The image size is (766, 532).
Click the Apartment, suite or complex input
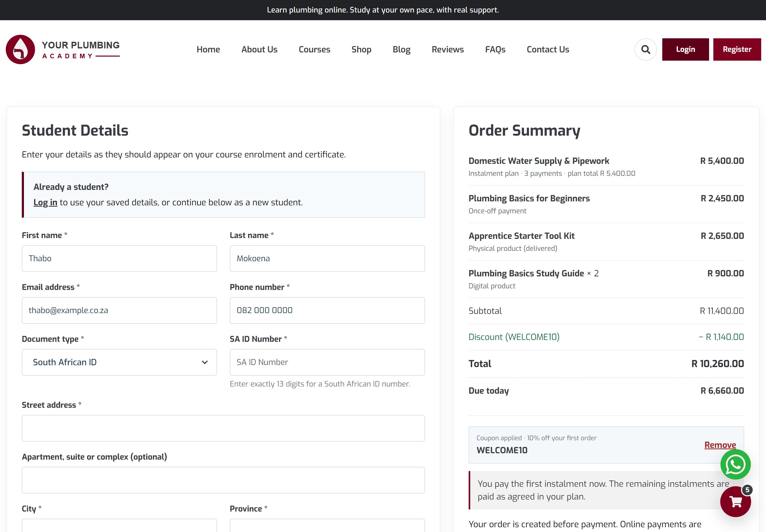[x=223, y=480]
